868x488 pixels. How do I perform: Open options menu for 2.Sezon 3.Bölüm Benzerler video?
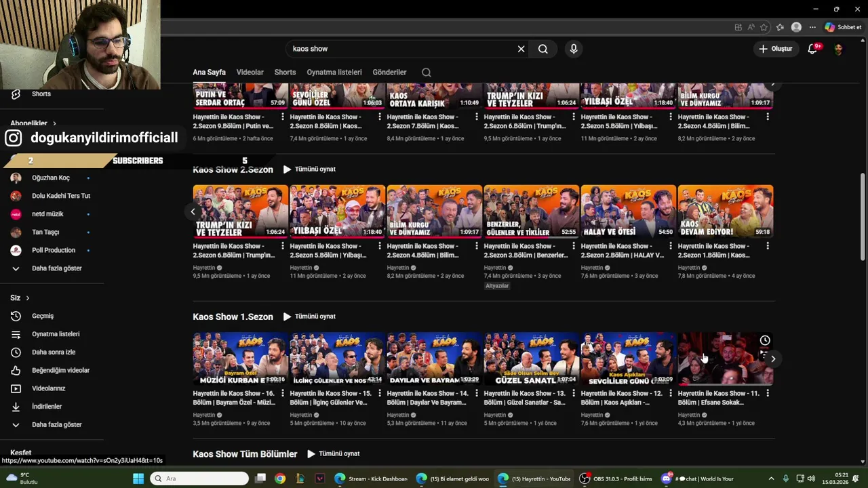tap(574, 246)
